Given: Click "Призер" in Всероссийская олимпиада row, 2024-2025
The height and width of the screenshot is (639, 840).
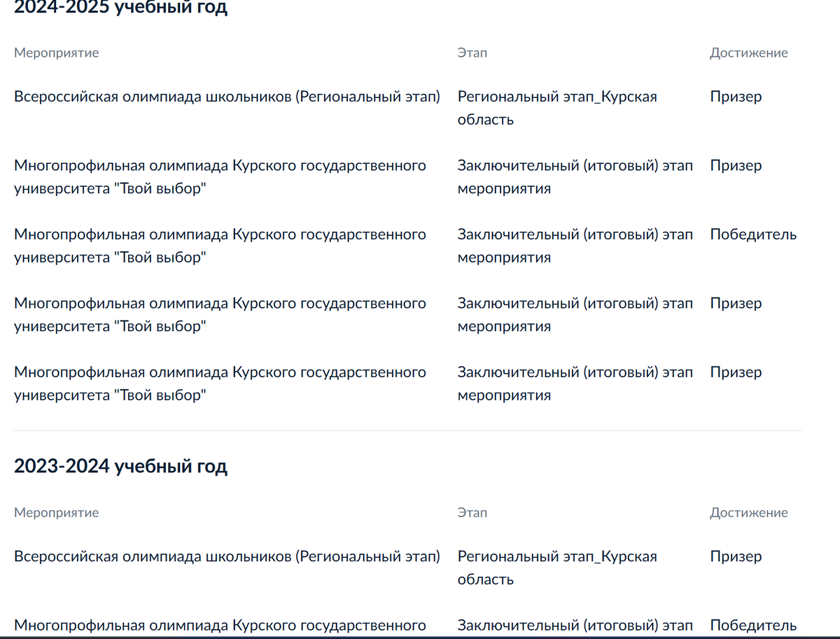Looking at the screenshot, I should (x=736, y=97).
